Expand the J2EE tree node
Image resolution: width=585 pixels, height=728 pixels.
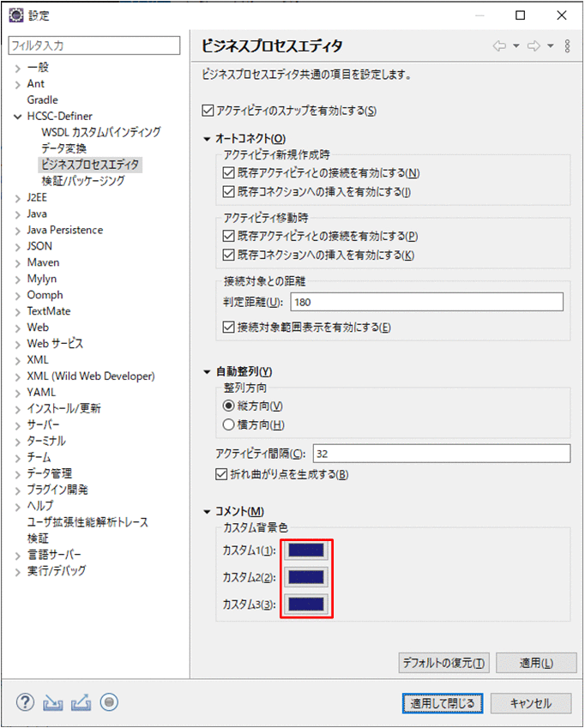(x=18, y=198)
